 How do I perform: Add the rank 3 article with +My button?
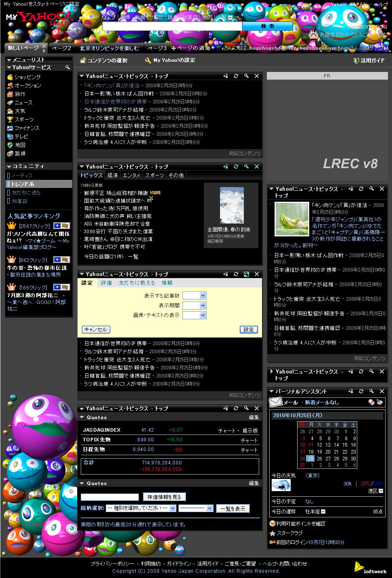click(61, 287)
